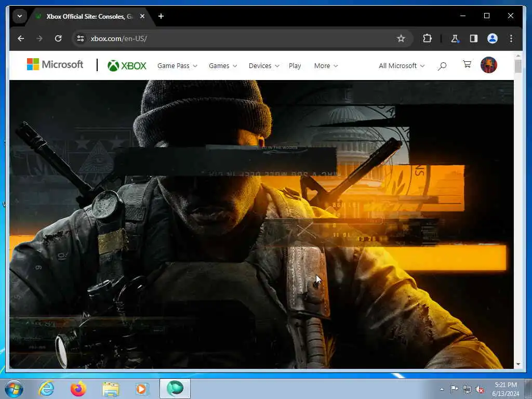The width and height of the screenshot is (532, 399).
Task: Click the browser forward arrow
Action: coord(39,38)
